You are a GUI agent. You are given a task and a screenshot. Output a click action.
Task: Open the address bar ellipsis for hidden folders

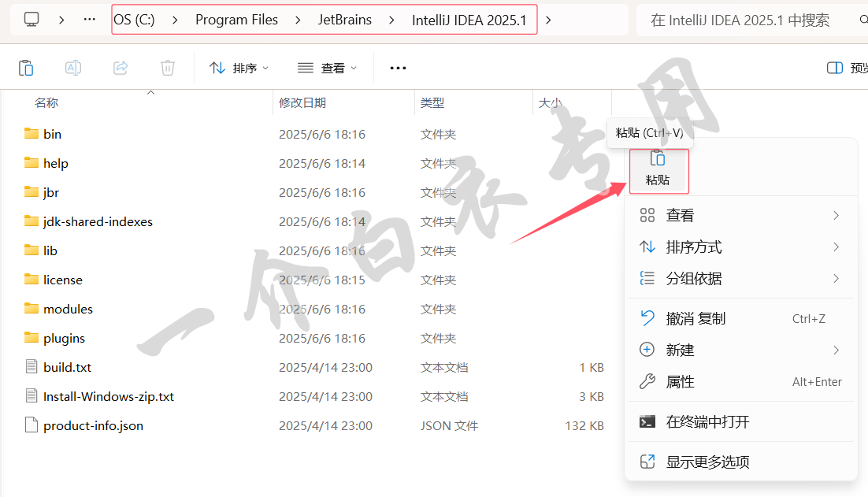coord(89,20)
